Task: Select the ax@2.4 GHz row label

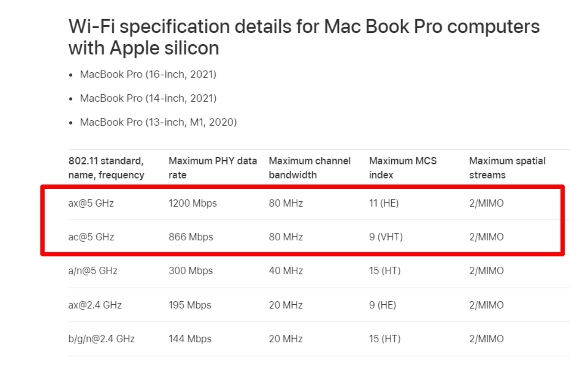Action: click(95, 305)
